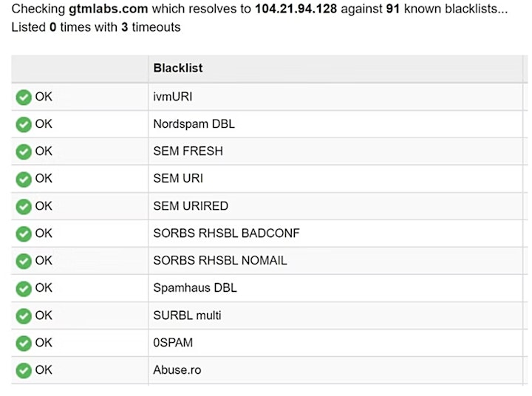Image resolution: width=532 pixels, height=396 pixels.
Task: Click the green icon for SORBS RHSBL NOMAIL
Action: click(x=24, y=262)
